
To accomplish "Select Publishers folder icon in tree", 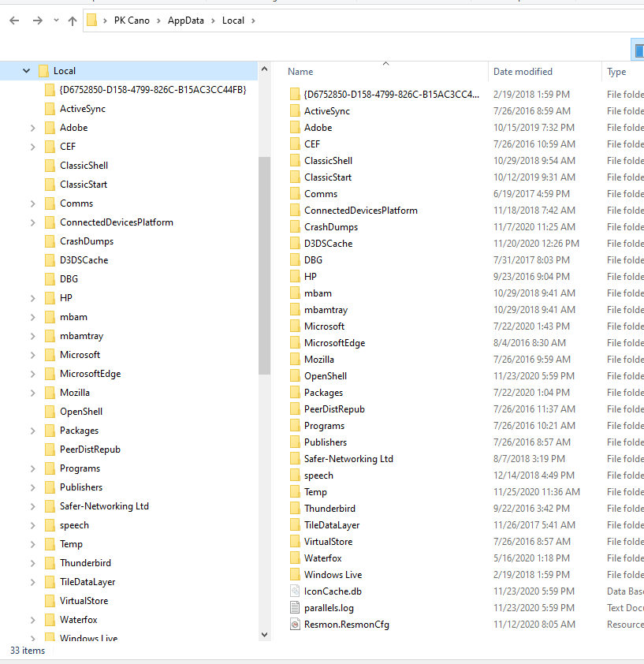I will [50, 487].
